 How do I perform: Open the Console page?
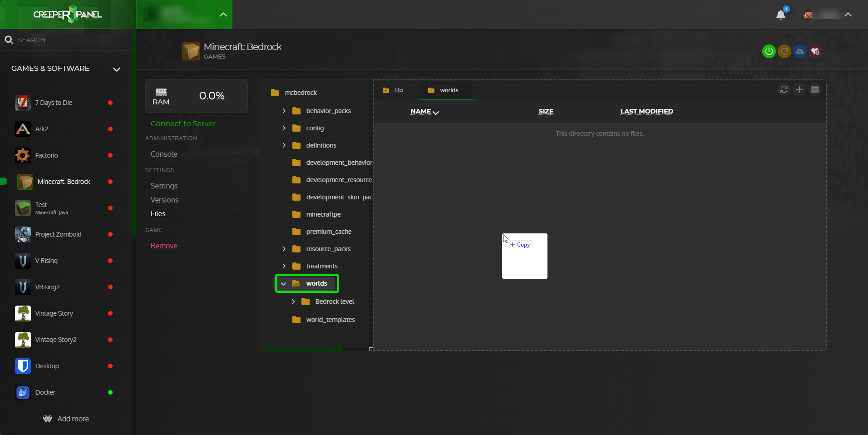pyautogui.click(x=164, y=154)
